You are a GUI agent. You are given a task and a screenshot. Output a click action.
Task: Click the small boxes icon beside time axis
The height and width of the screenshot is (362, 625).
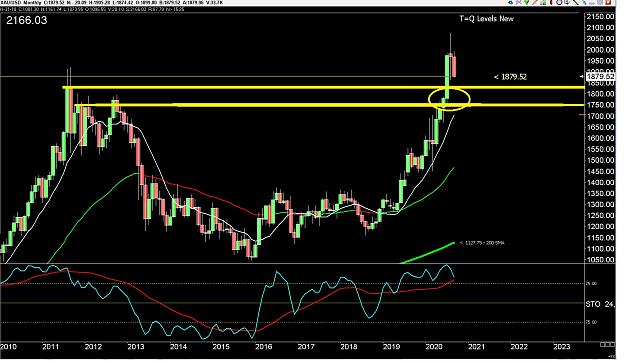point(607,344)
